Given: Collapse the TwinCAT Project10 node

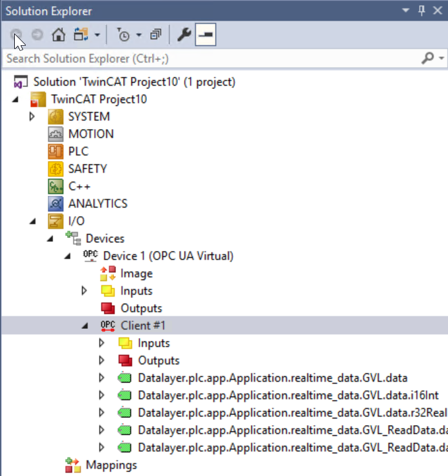Looking at the screenshot, I should pyautogui.click(x=15, y=99).
